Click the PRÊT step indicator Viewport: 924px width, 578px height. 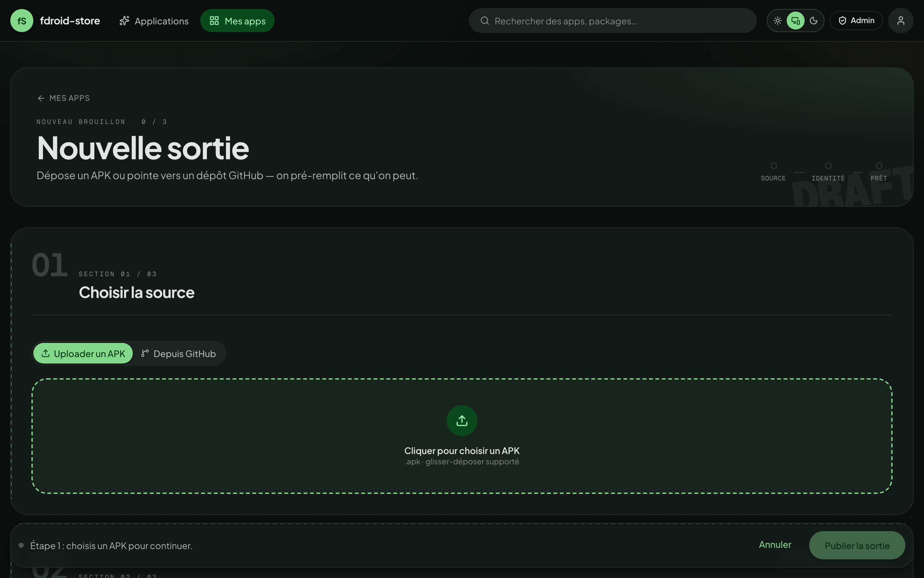point(879,172)
